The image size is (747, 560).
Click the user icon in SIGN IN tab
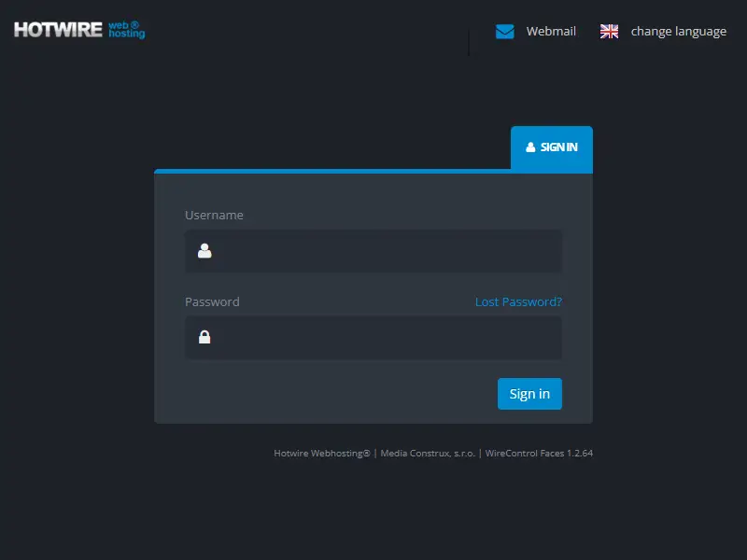point(530,147)
